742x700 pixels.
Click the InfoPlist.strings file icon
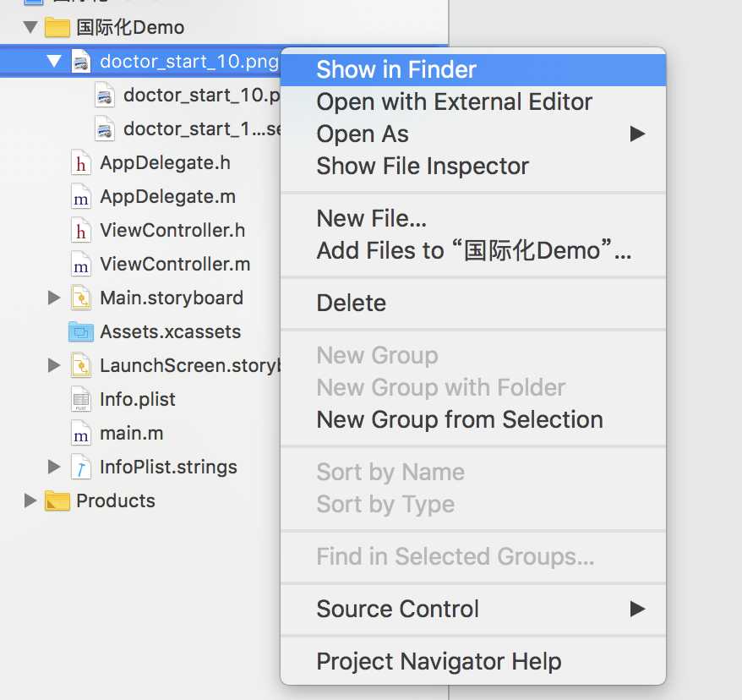point(80,468)
